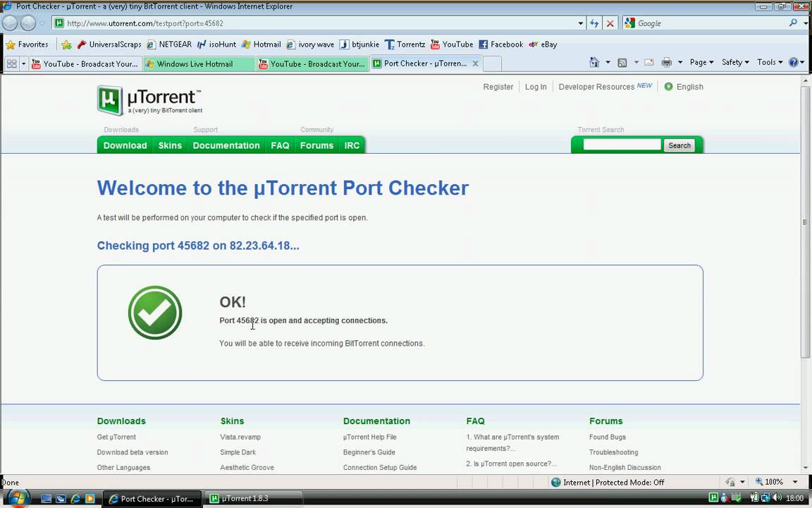Viewport: 812px width, 508px height.
Task: Expand the Print options dropdown arrow
Action: tap(680, 62)
